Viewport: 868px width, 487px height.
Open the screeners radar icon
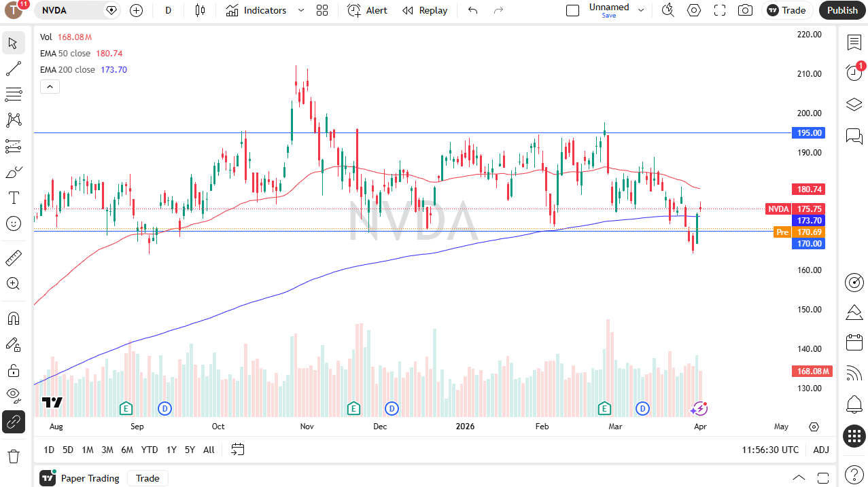[x=854, y=282]
